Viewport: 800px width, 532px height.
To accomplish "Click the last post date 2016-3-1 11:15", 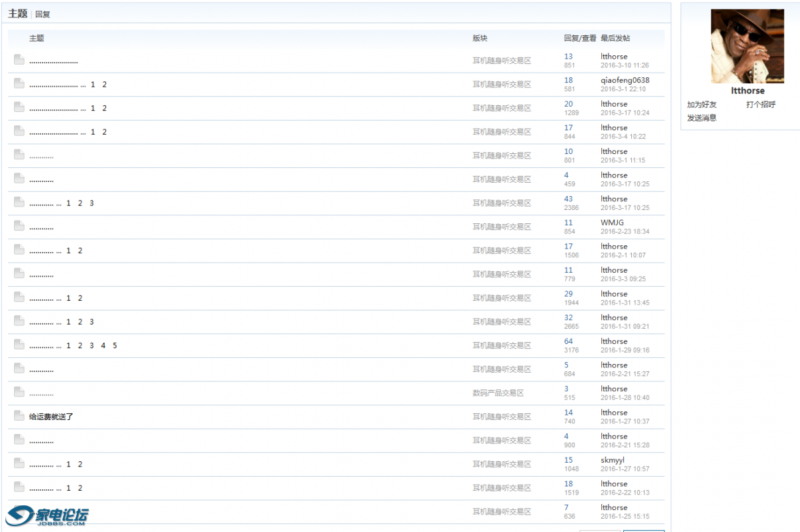I will [x=623, y=160].
